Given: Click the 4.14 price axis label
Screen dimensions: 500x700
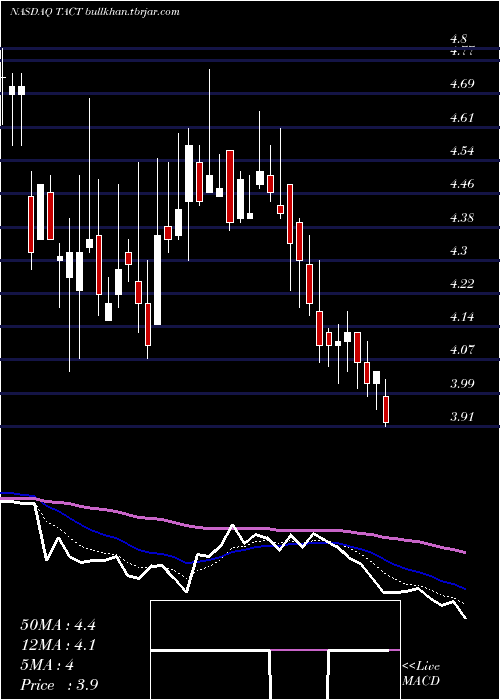Looking at the screenshot, I should (462, 317).
